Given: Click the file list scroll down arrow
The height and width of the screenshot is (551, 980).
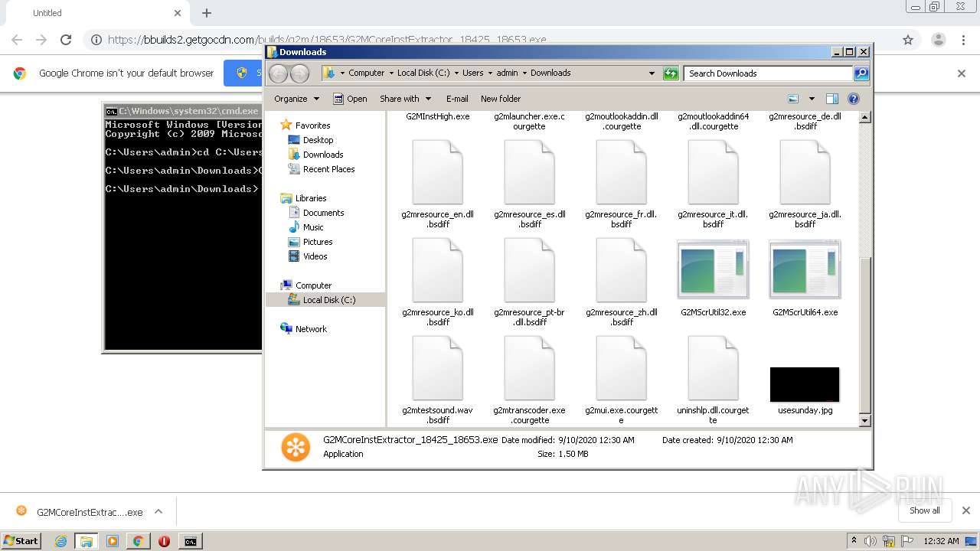Looking at the screenshot, I should point(865,420).
